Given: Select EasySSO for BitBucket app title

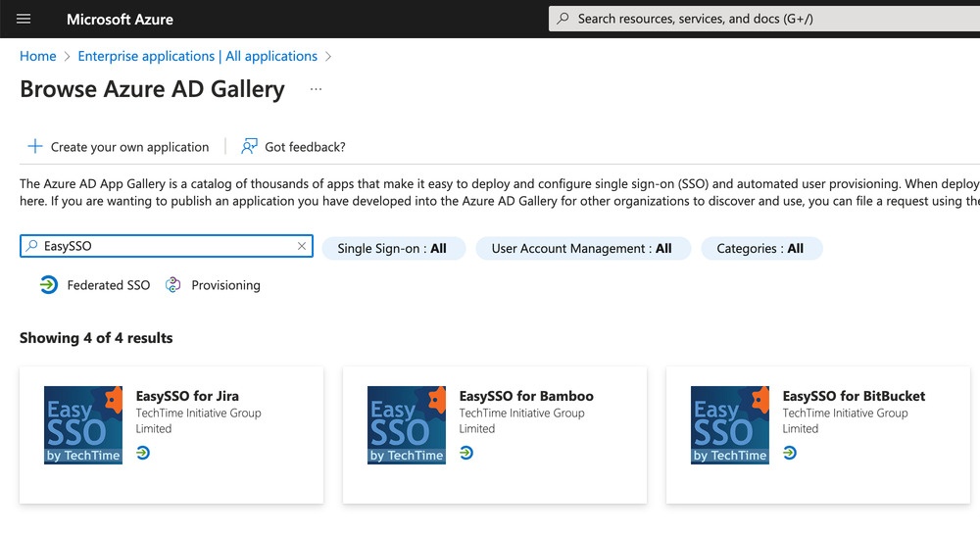Looking at the screenshot, I should (x=854, y=396).
